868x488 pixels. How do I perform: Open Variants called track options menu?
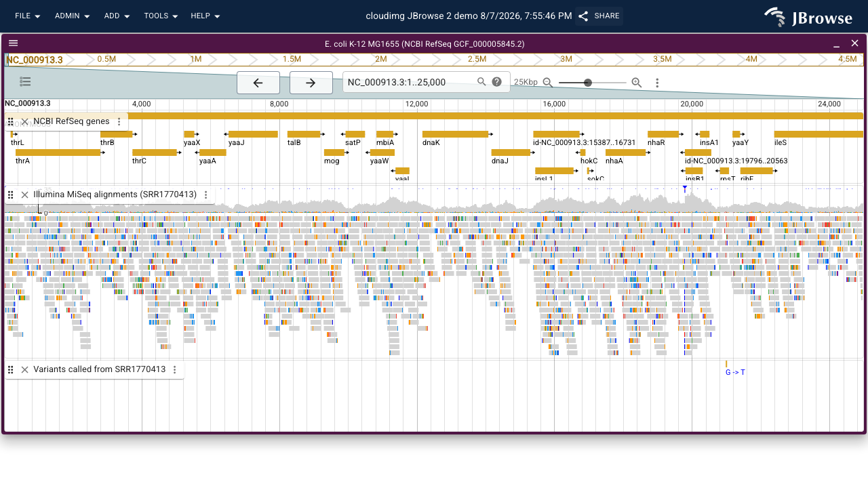click(x=175, y=369)
